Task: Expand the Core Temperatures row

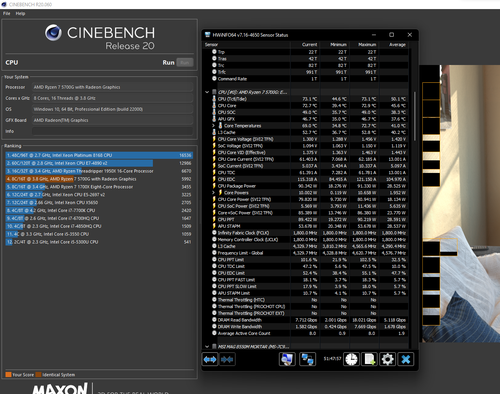Action: pyautogui.click(x=214, y=126)
